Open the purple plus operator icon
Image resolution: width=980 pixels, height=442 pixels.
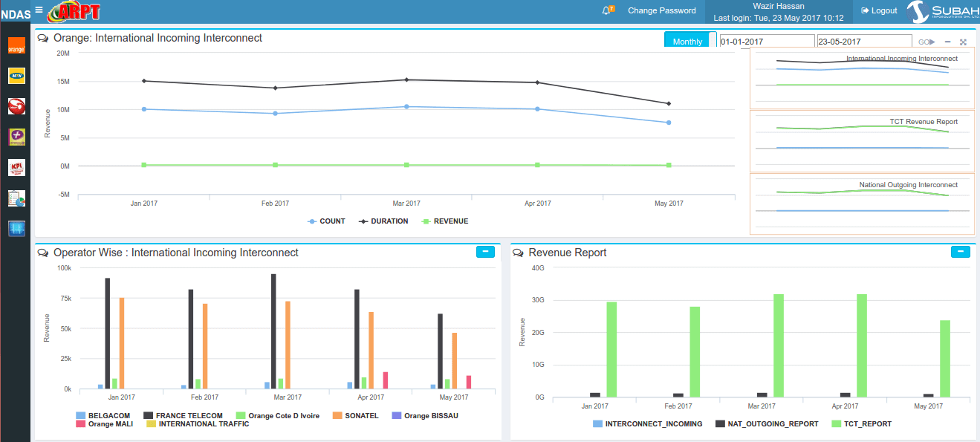16,137
